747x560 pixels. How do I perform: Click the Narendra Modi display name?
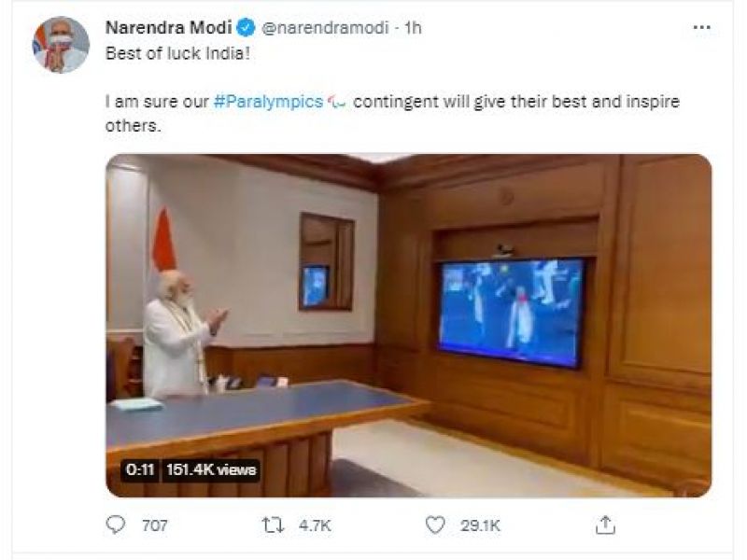(x=167, y=27)
